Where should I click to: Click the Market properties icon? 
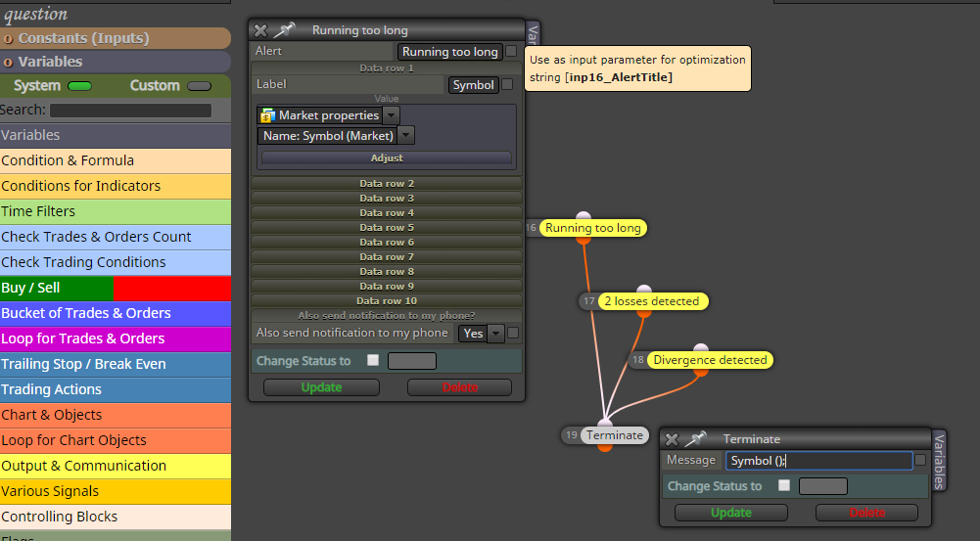268,115
